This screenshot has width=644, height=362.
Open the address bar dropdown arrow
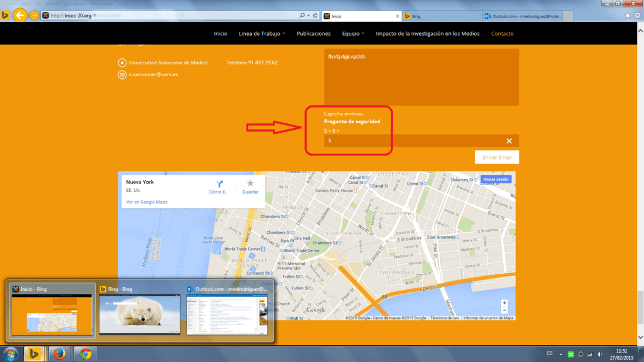309,16
